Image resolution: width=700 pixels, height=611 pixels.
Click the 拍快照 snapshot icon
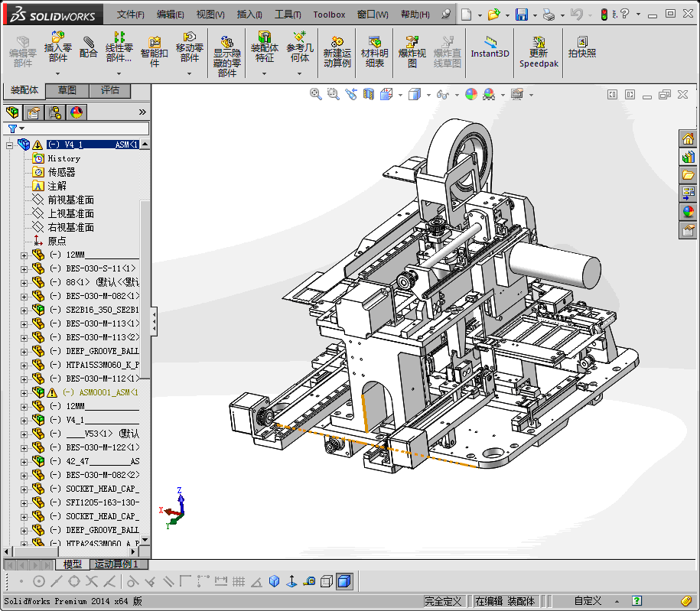[x=582, y=47]
